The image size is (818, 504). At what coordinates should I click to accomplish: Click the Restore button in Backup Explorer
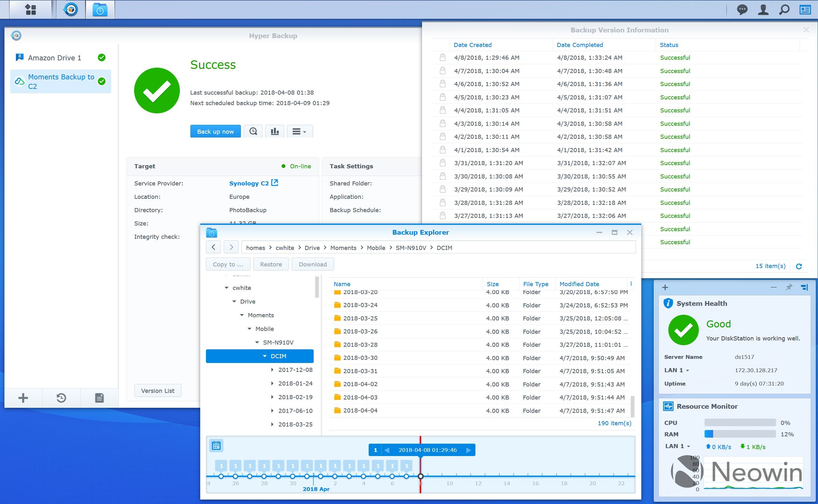271,264
